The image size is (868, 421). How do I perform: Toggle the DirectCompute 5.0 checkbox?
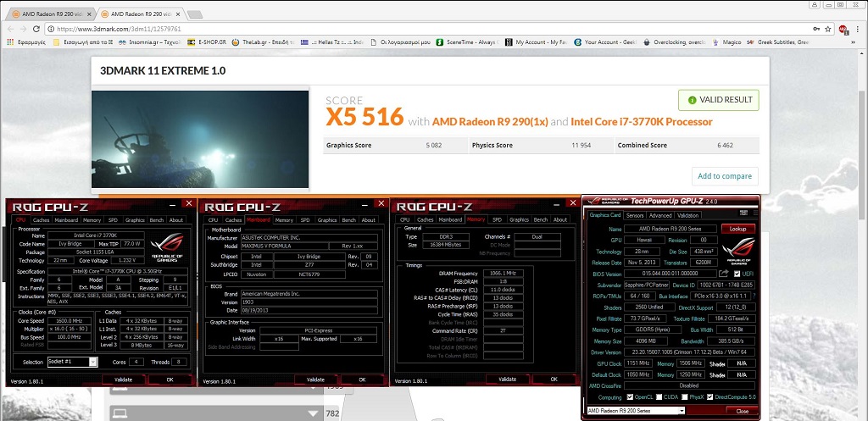(710, 397)
